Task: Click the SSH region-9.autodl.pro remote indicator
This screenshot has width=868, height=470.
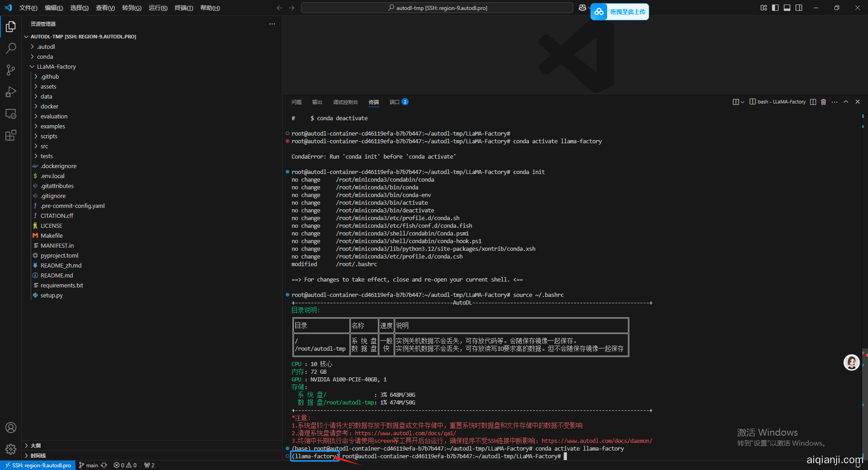Action: [x=38, y=465]
